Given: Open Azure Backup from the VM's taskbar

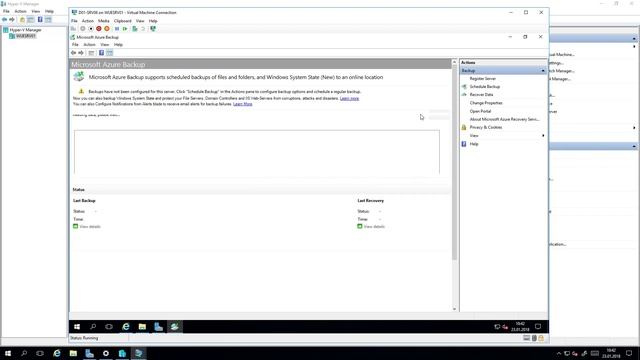Looking at the screenshot, I should (175, 327).
